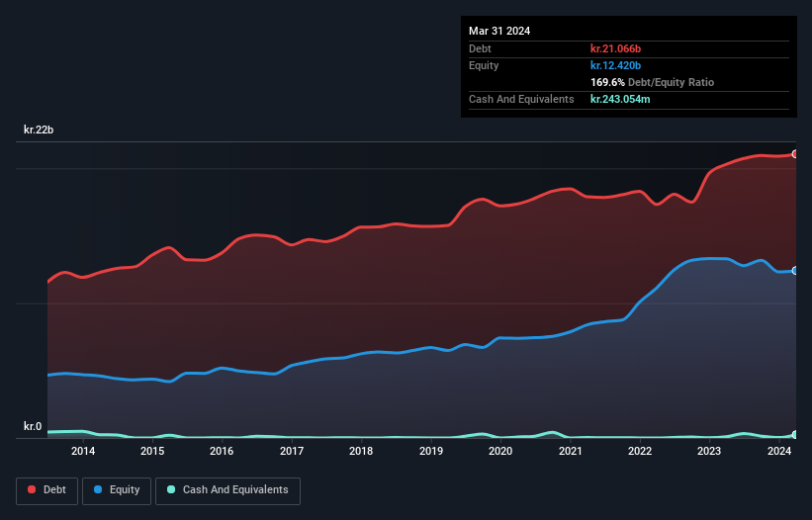Click the blue Equity legend dot
Image resolution: width=812 pixels, height=520 pixels.
(98, 489)
